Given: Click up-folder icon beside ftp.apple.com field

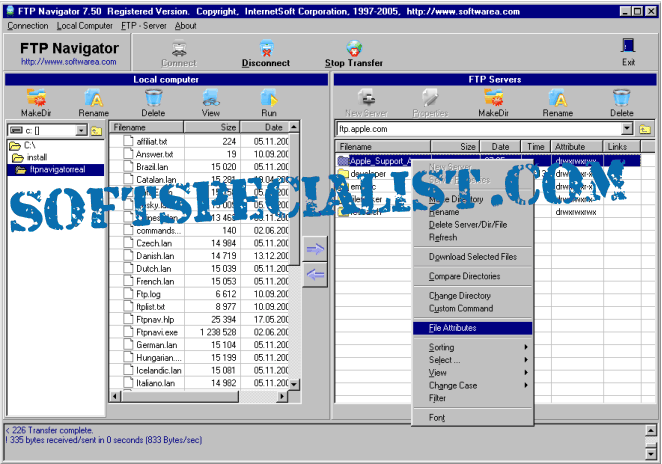Looking at the screenshot, I should [645, 129].
